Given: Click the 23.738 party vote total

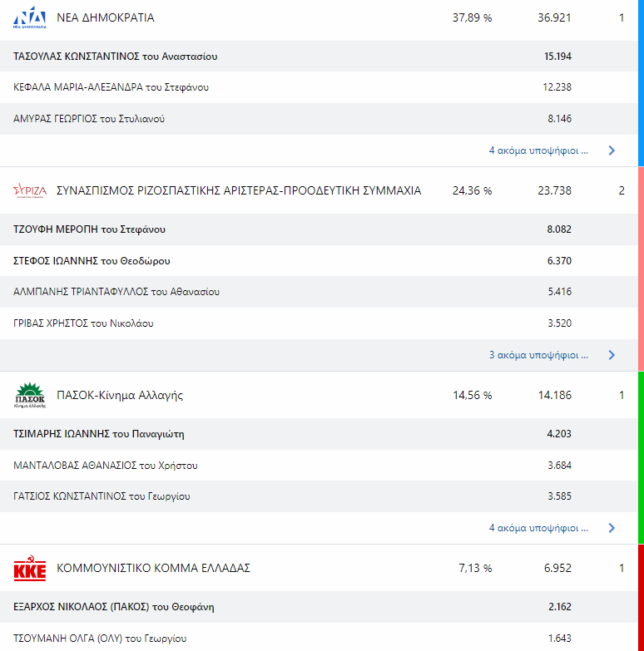Looking at the screenshot, I should pyautogui.click(x=555, y=190).
